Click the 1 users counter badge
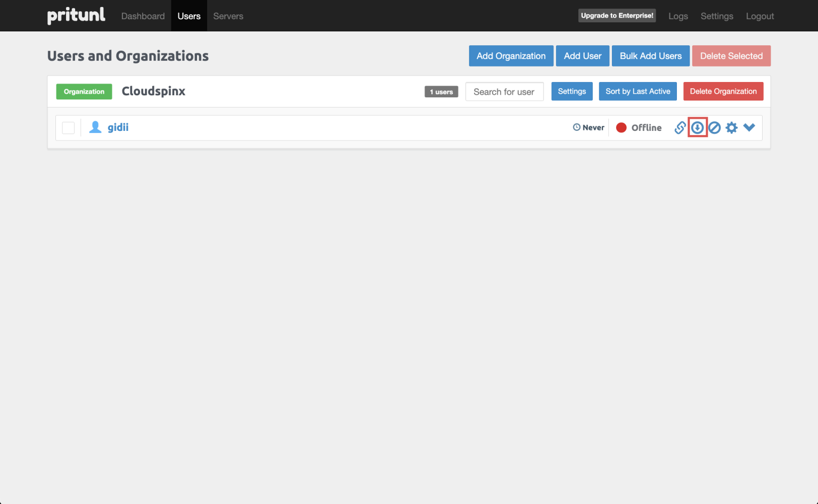Viewport: 818px width, 504px height. (441, 91)
